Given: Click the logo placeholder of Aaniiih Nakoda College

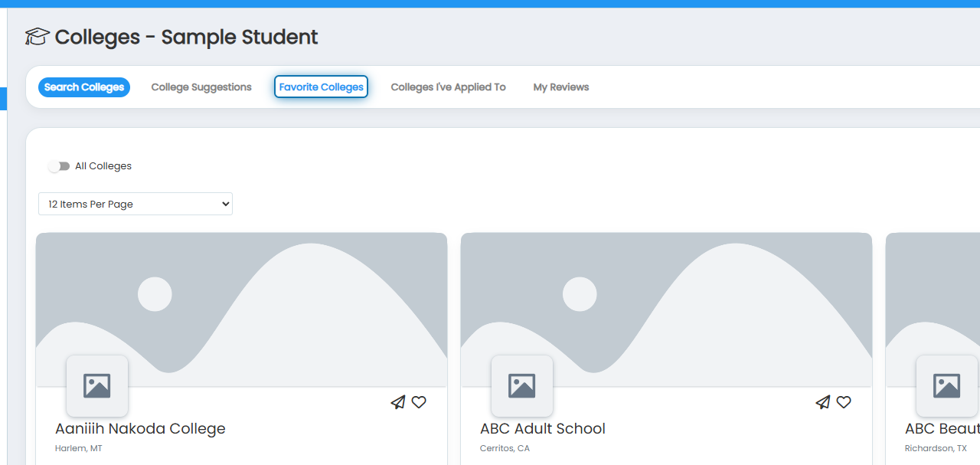Looking at the screenshot, I should (x=97, y=386).
